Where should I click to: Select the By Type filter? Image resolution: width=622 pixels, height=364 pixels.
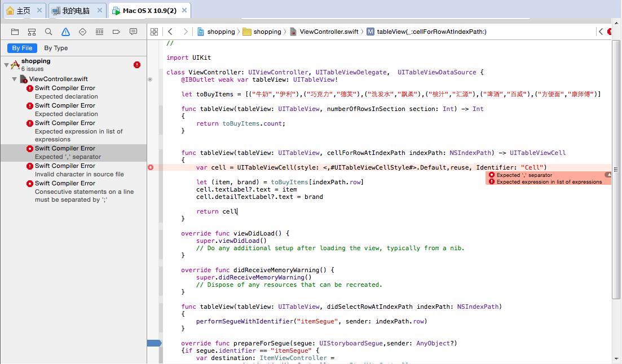click(x=56, y=48)
